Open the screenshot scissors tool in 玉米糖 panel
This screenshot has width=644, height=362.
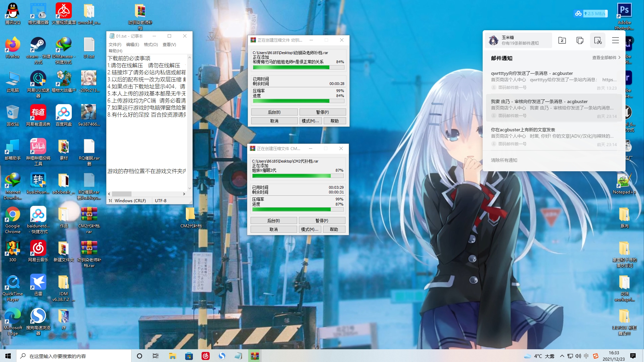pos(598,40)
